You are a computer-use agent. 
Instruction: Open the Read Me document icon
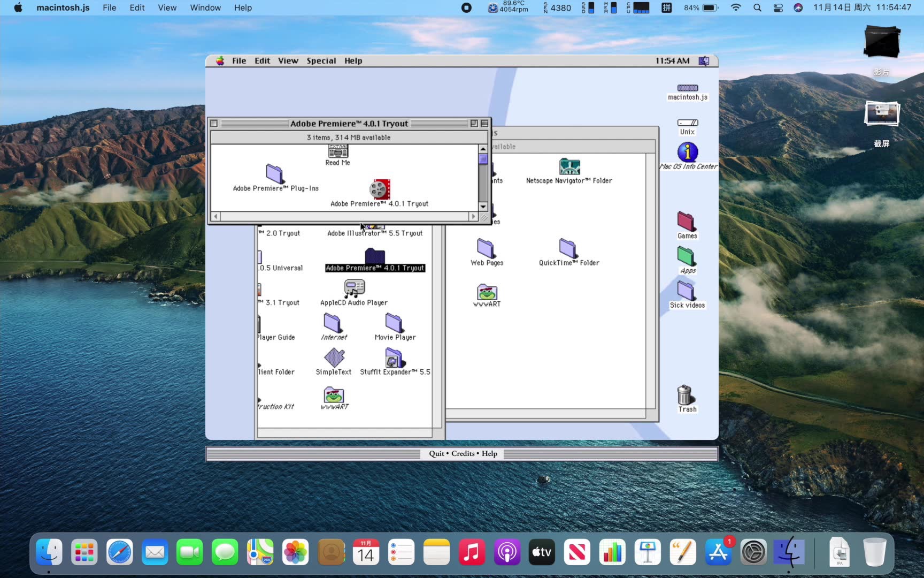pos(338,151)
